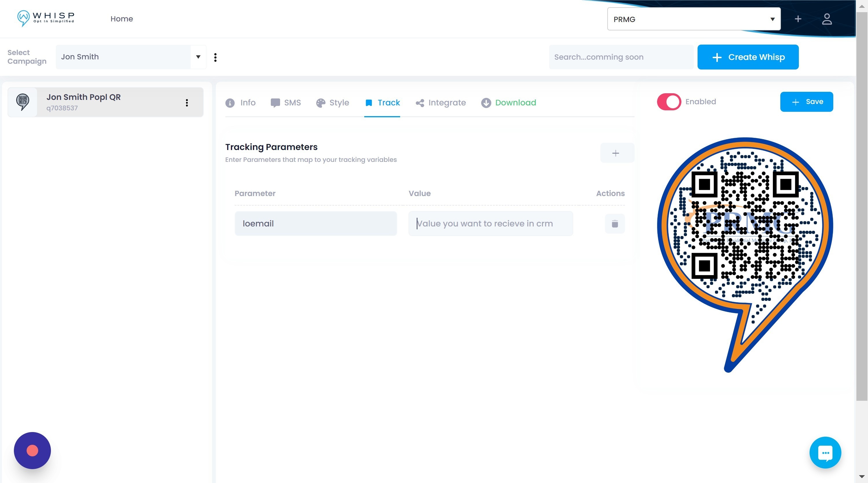
Task: Toggle the Enabled switch off
Action: pos(669,102)
